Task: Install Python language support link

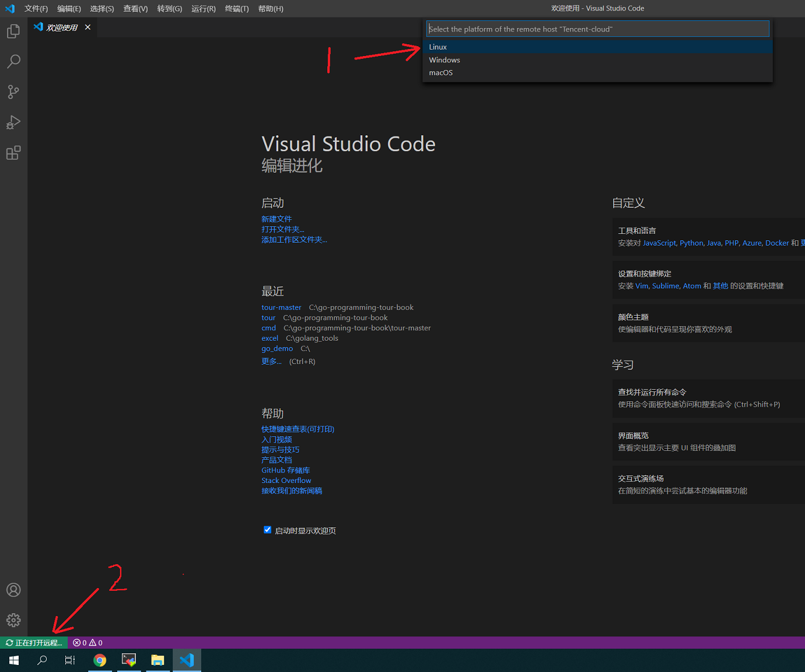Action: tap(691, 243)
